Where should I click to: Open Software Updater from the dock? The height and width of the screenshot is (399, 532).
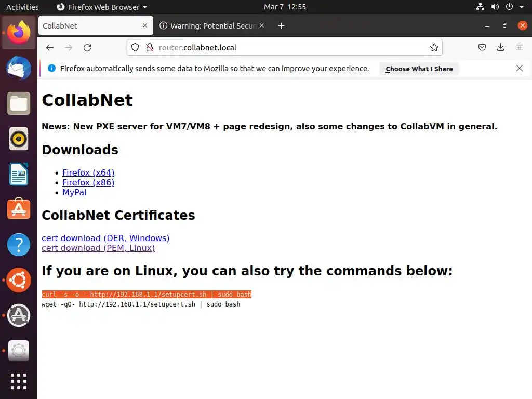click(x=19, y=315)
